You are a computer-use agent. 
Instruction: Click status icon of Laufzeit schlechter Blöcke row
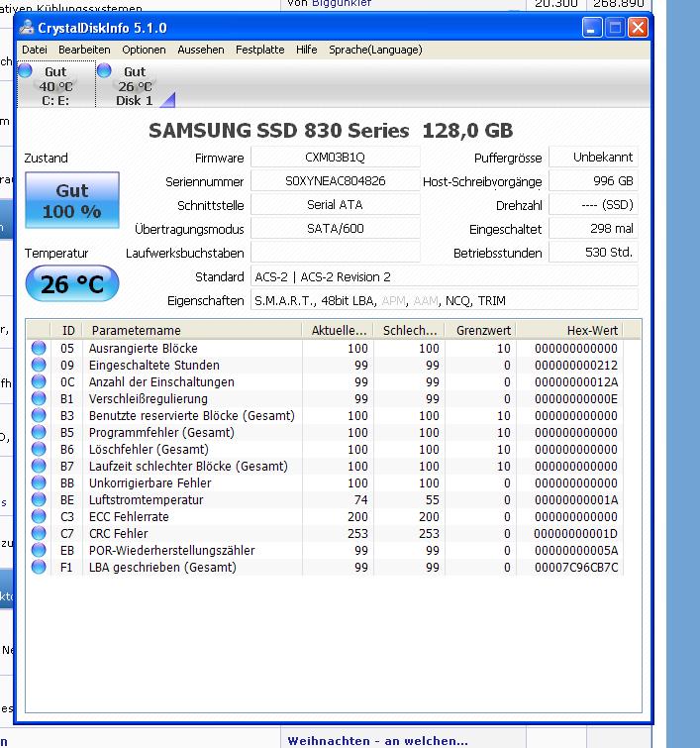coord(39,466)
